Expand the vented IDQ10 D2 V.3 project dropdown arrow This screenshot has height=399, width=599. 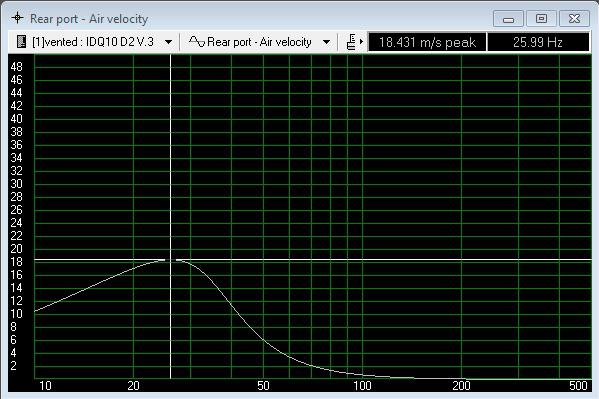pyautogui.click(x=168, y=42)
